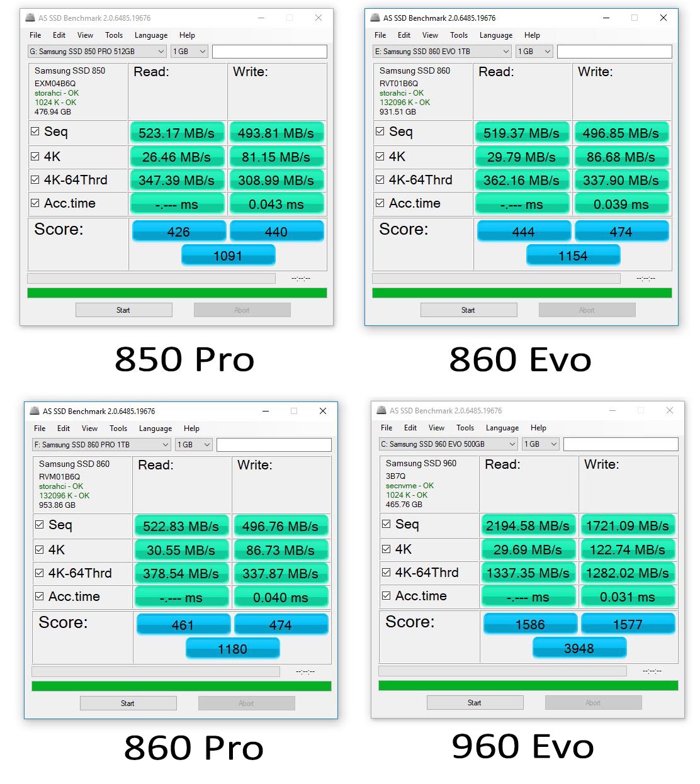
Task: Click the total score 3948
Action: click(x=579, y=648)
